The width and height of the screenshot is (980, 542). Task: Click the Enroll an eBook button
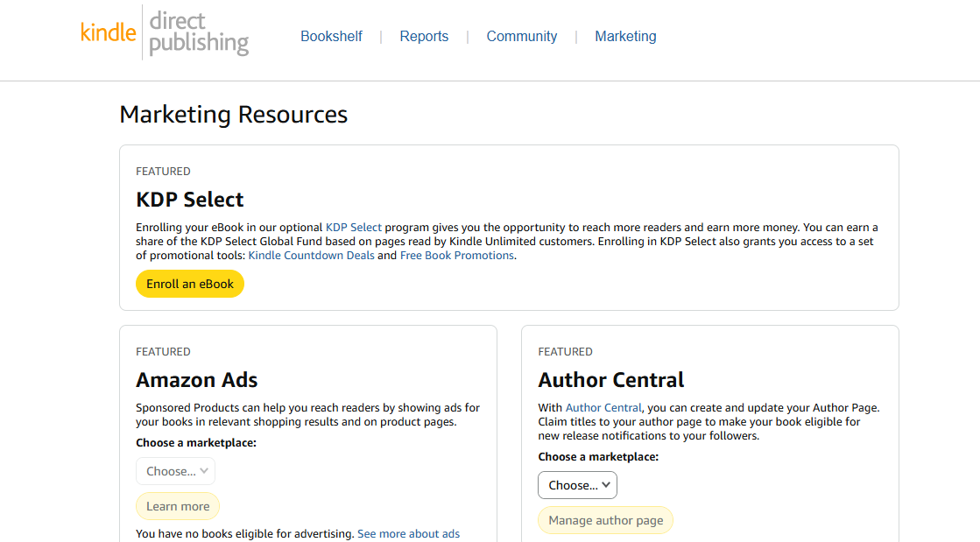point(190,284)
